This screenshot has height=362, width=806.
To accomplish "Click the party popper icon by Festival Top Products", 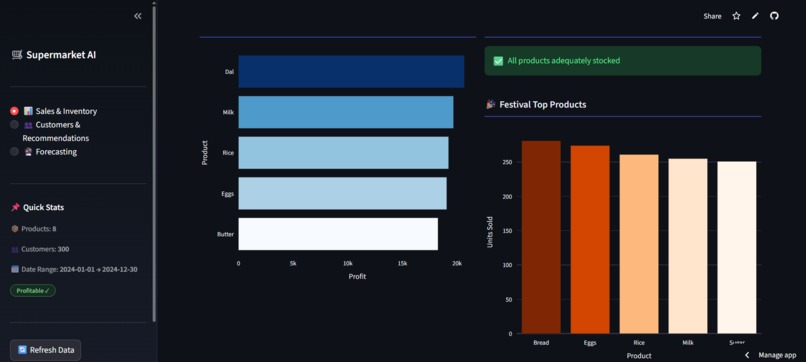I will coord(490,104).
